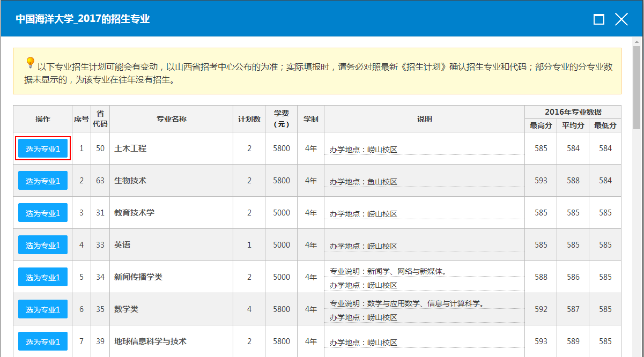Click the 计划数 column header

249,119
